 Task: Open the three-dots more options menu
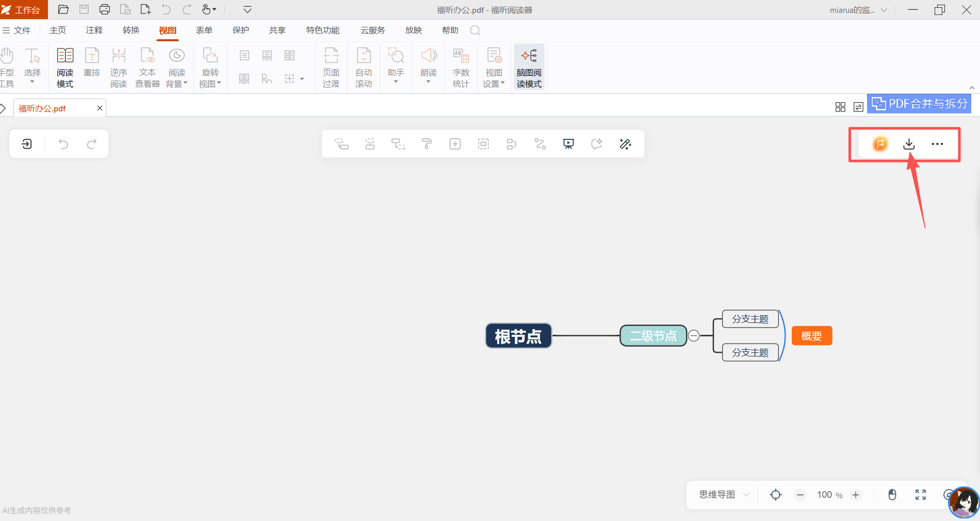pos(937,144)
